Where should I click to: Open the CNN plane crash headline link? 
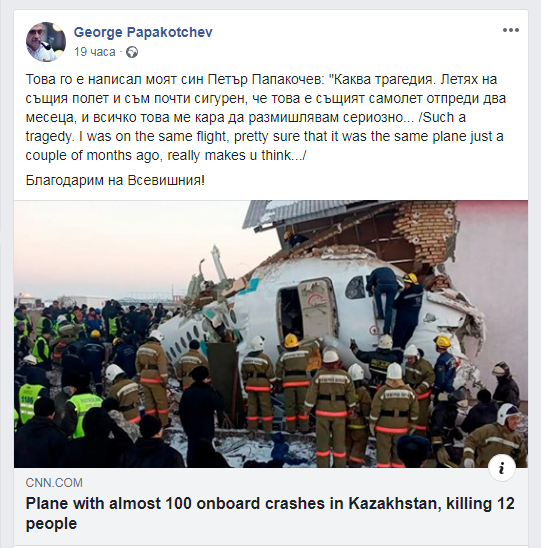270,513
